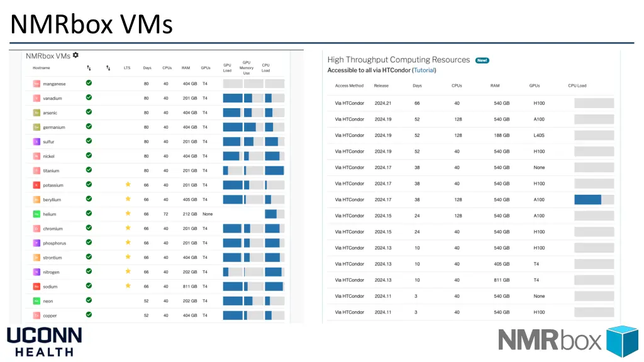Click the Access Method column header
The width and height of the screenshot is (644, 362).
(x=349, y=85)
